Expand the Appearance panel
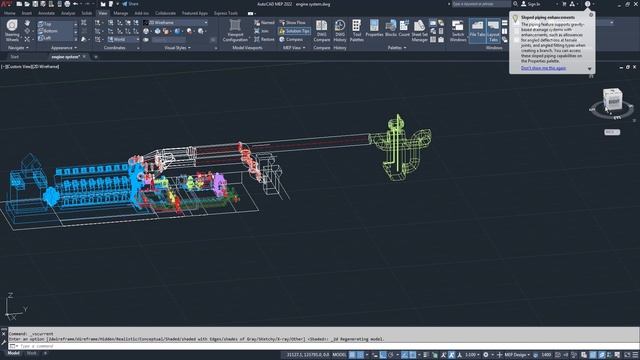640x360 pixels. (64, 48)
